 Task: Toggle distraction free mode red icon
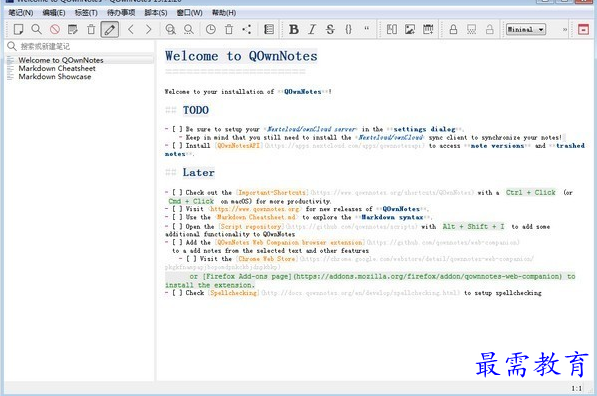tap(583, 29)
